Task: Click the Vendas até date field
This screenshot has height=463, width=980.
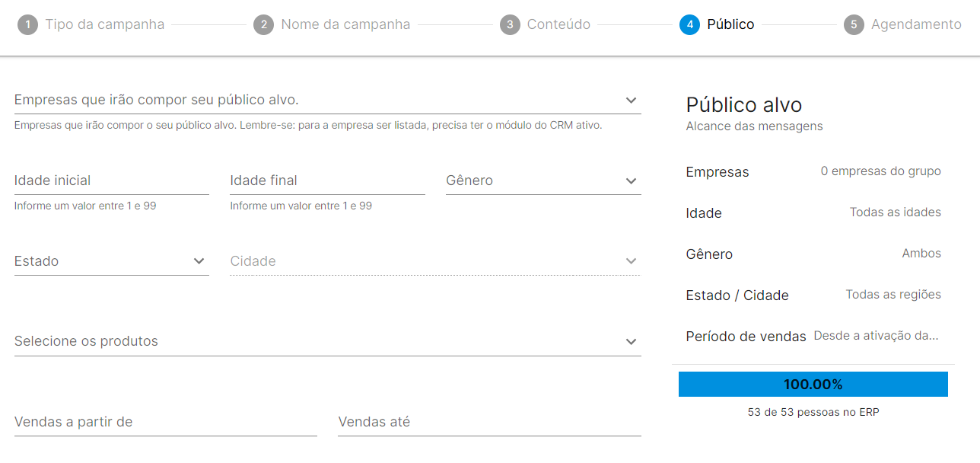Action: point(488,422)
